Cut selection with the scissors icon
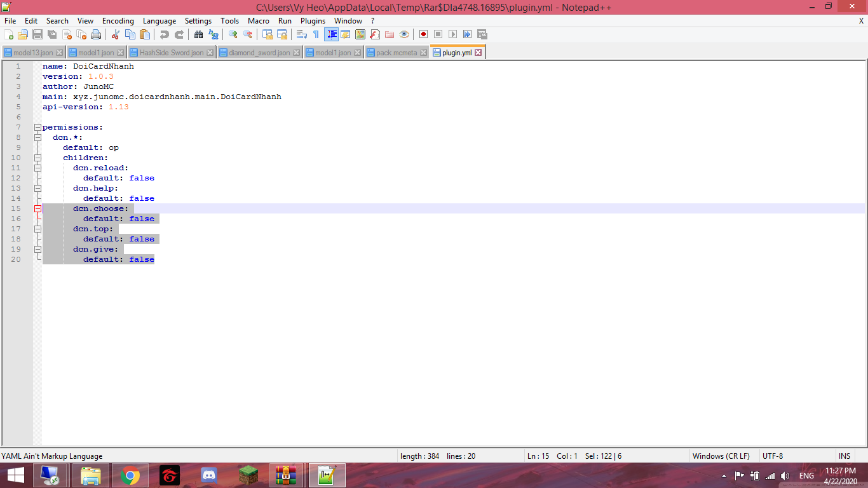This screenshot has width=868, height=488. pos(116,34)
